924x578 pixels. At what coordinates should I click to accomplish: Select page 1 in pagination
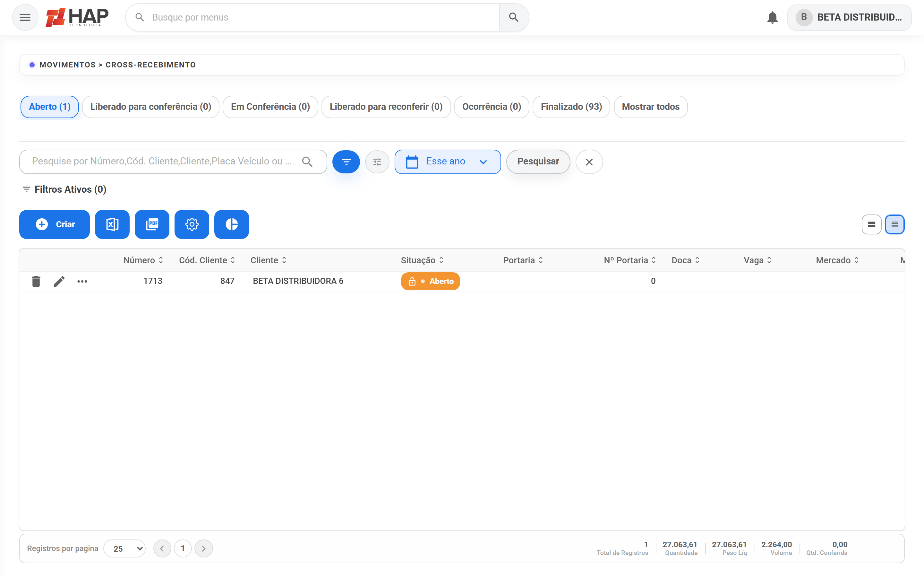click(183, 548)
